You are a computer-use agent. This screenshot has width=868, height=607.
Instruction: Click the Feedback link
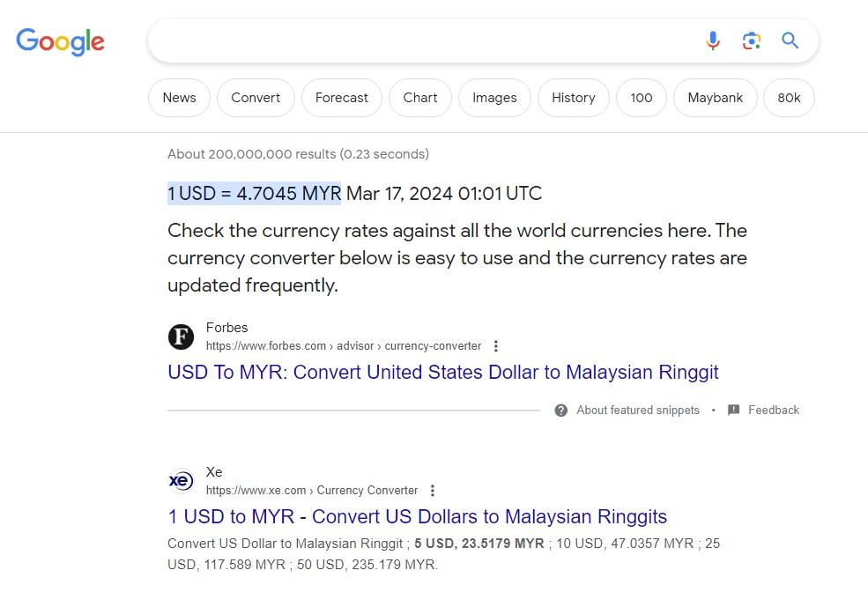pyautogui.click(x=774, y=410)
